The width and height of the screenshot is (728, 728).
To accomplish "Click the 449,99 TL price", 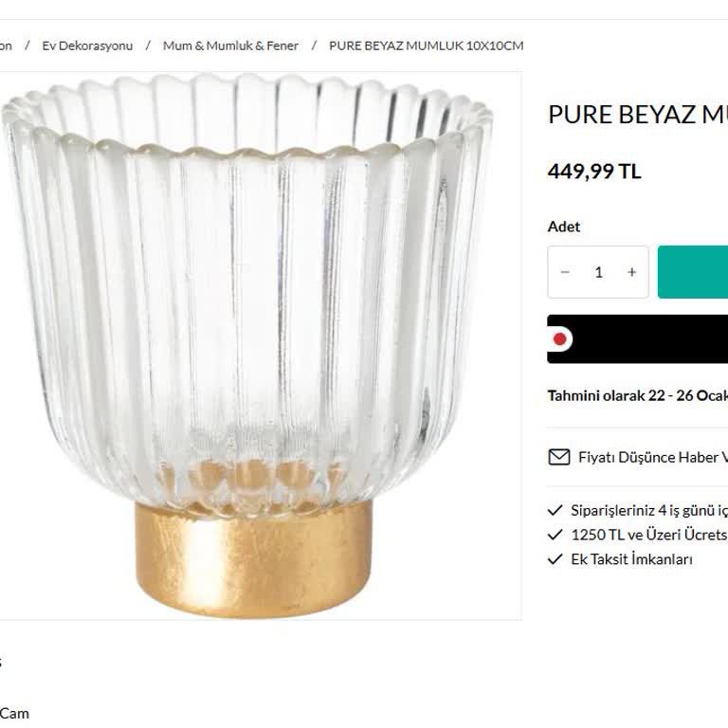I will click(594, 172).
